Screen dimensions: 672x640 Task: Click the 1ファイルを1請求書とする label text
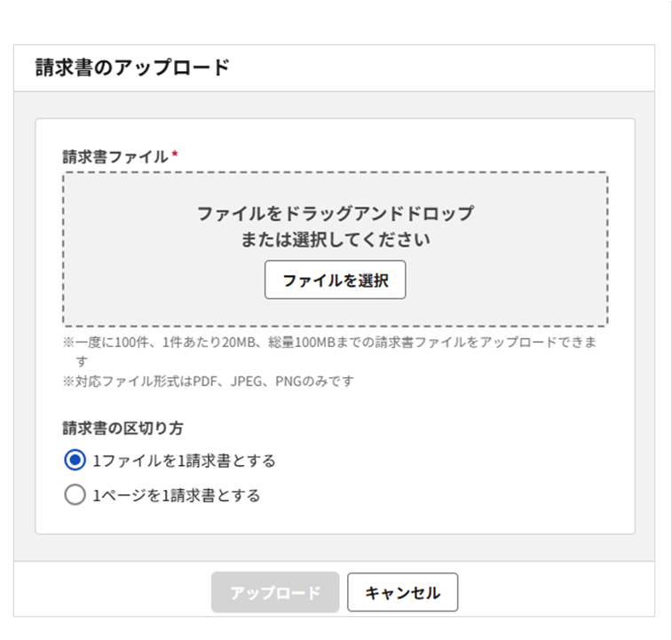click(x=184, y=461)
